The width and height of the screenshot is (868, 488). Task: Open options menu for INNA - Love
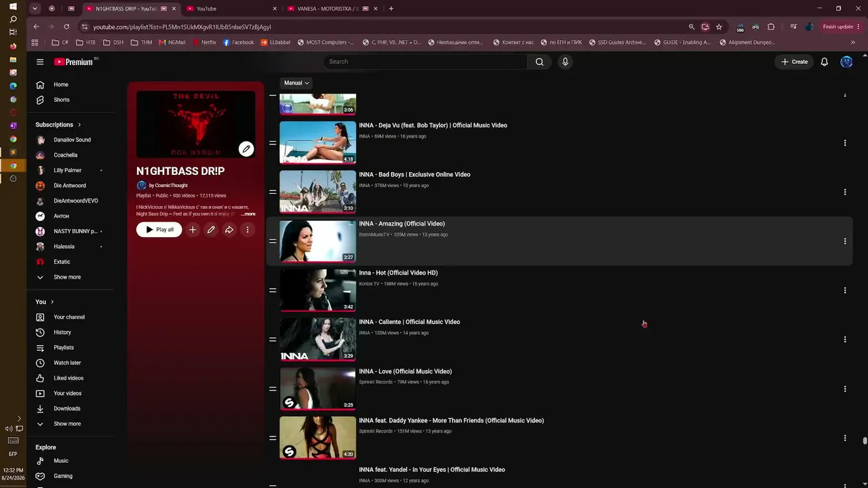point(845,389)
